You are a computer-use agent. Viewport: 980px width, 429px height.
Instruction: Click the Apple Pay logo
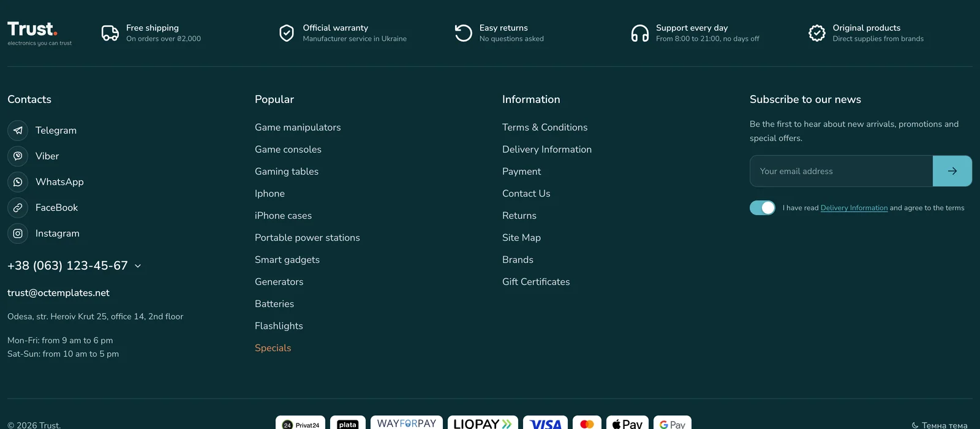pos(627,423)
